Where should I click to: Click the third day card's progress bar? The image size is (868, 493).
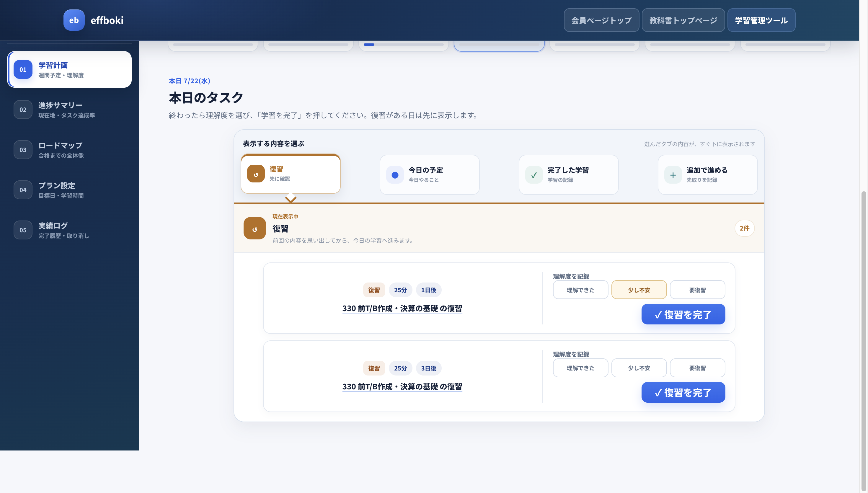[x=404, y=45]
